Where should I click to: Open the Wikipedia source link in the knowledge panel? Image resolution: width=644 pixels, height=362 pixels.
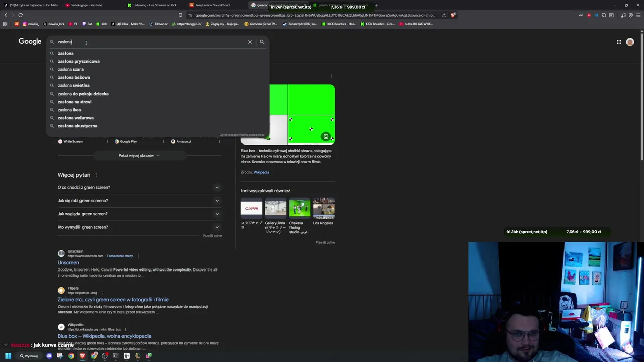pos(261,172)
